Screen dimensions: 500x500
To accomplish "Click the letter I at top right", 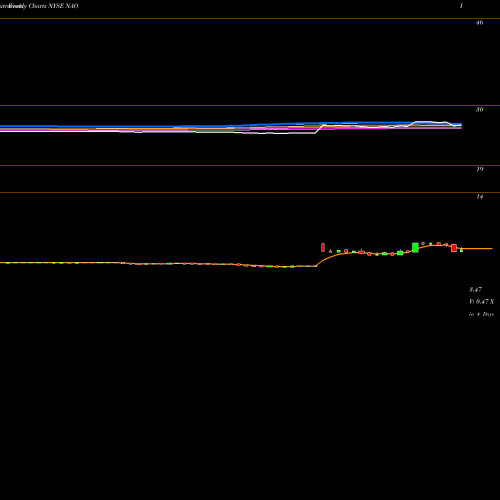I will [461, 6].
